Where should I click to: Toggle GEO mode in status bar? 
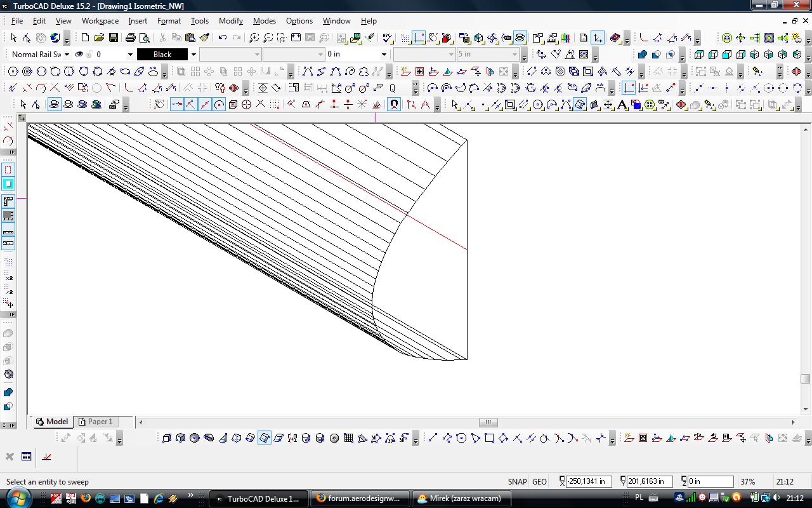[x=539, y=482]
